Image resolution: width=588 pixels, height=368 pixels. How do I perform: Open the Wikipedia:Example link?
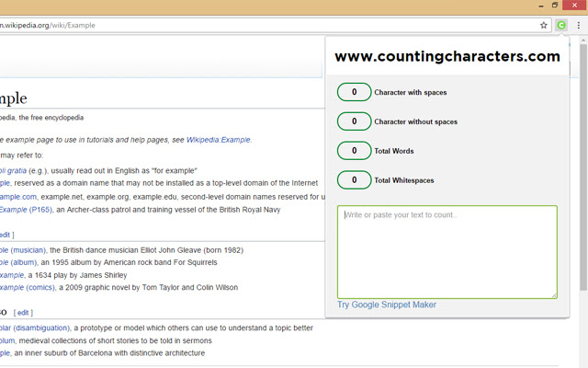(219, 140)
